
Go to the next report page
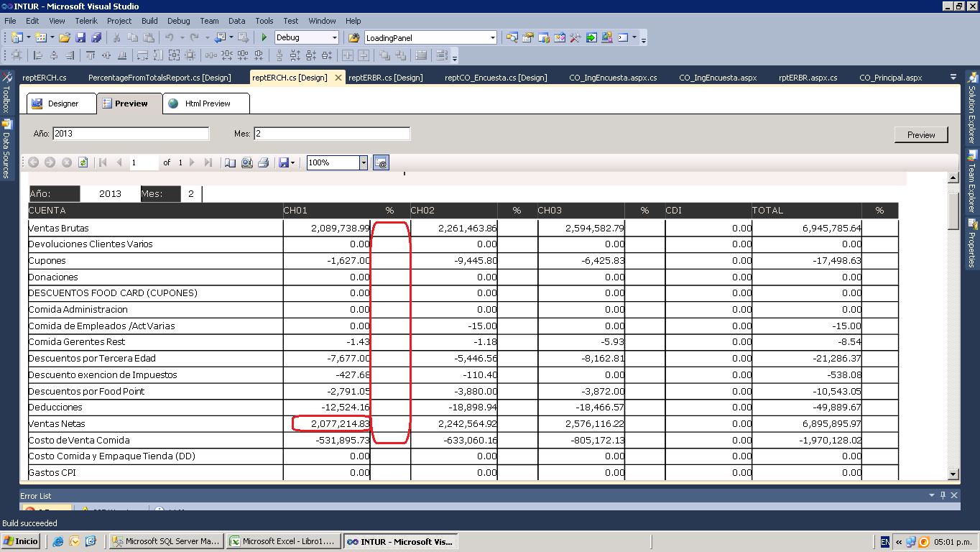192,163
